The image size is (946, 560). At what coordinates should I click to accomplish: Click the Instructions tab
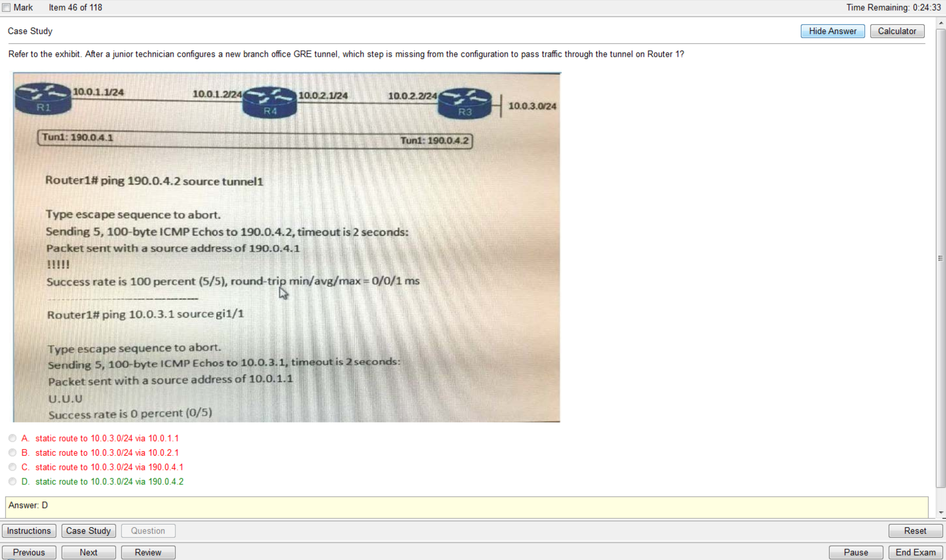[29, 530]
